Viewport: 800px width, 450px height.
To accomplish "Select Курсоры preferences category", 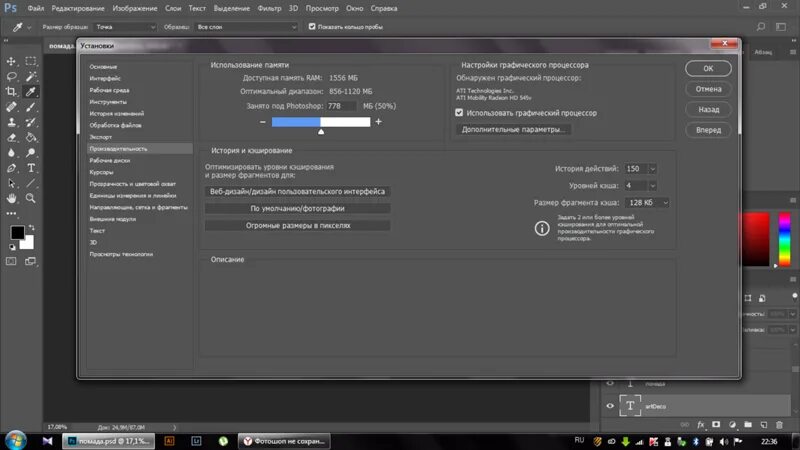I will coord(102,172).
